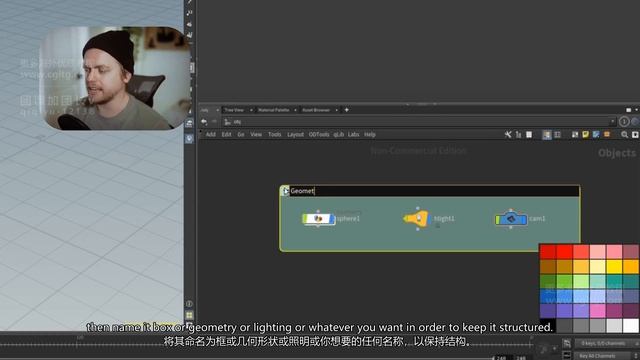This screenshot has width=640, height=360.
Task: Pick the light pink color swatch
Action: [x=598, y=252]
